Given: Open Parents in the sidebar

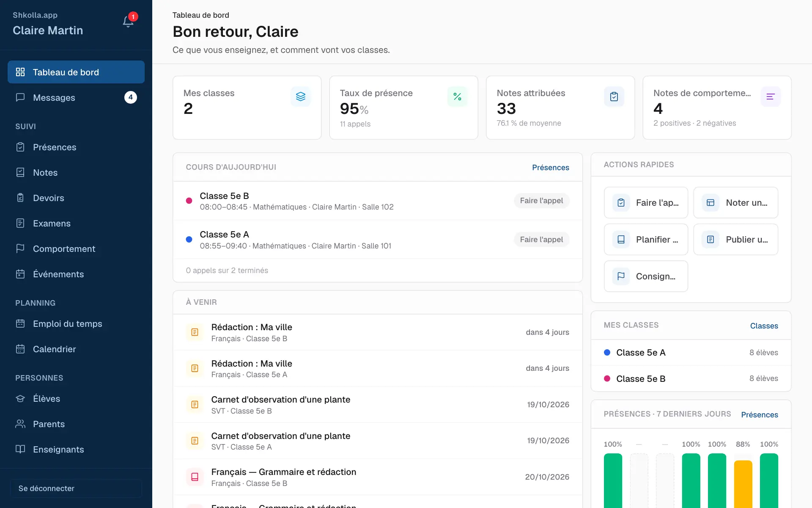Looking at the screenshot, I should point(76,424).
